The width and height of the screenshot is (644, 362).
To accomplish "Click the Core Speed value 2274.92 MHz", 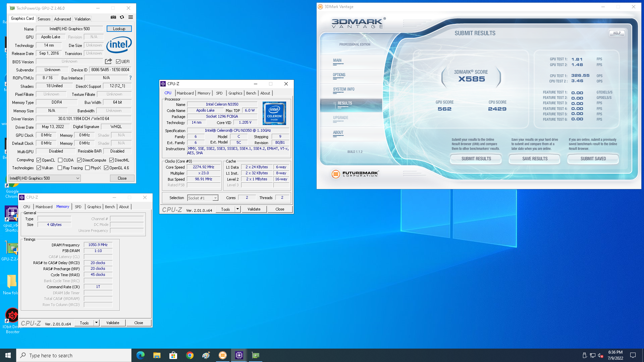I will [204, 167].
